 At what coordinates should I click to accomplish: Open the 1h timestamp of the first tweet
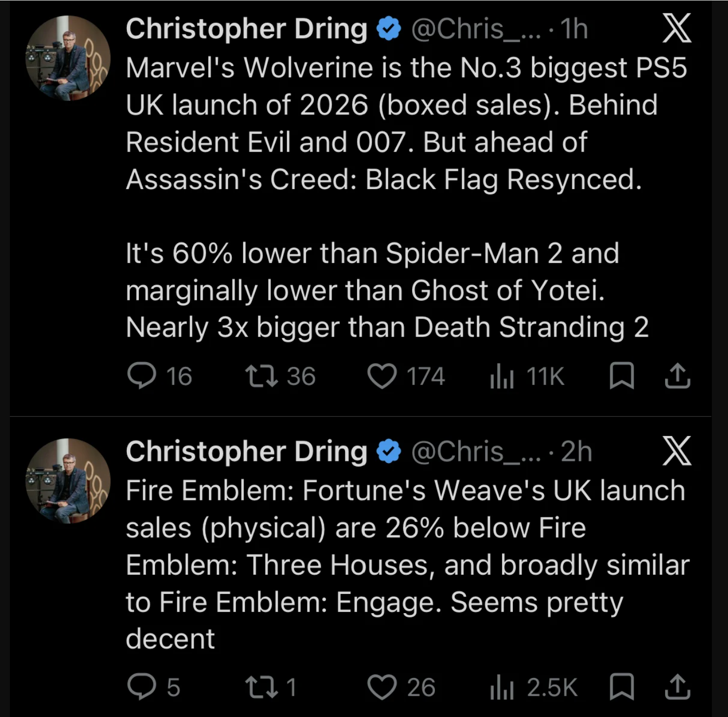pos(574,29)
